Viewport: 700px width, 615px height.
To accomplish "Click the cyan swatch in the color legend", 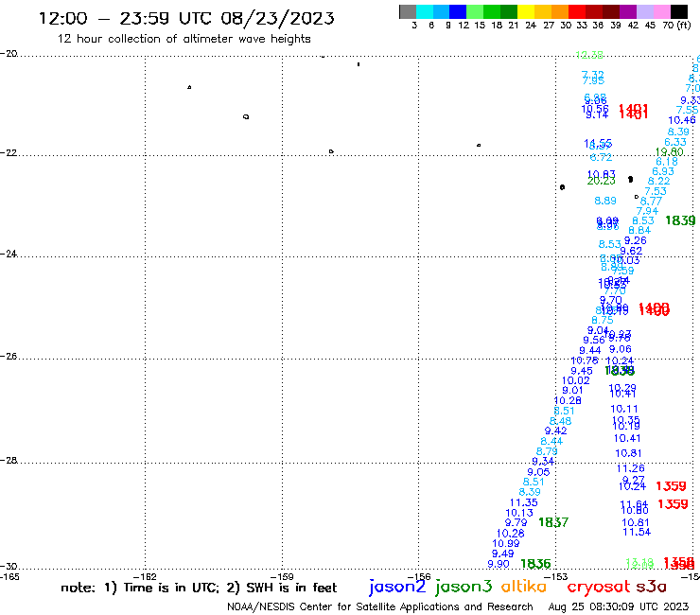I will coord(425,11).
